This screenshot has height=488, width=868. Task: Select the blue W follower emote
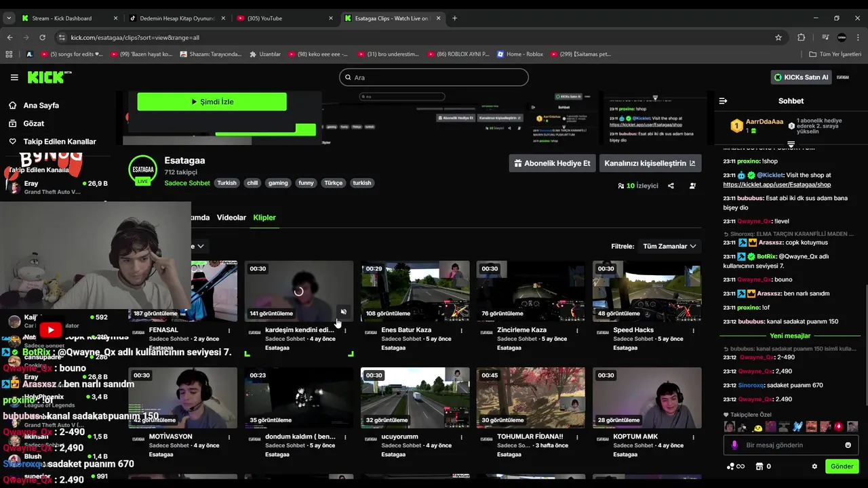pyautogui.click(x=797, y=427)
